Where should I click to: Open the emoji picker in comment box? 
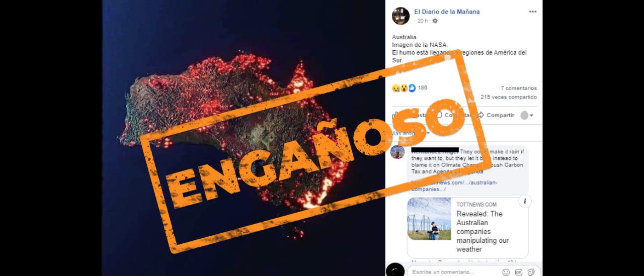(x=506, y=272)
